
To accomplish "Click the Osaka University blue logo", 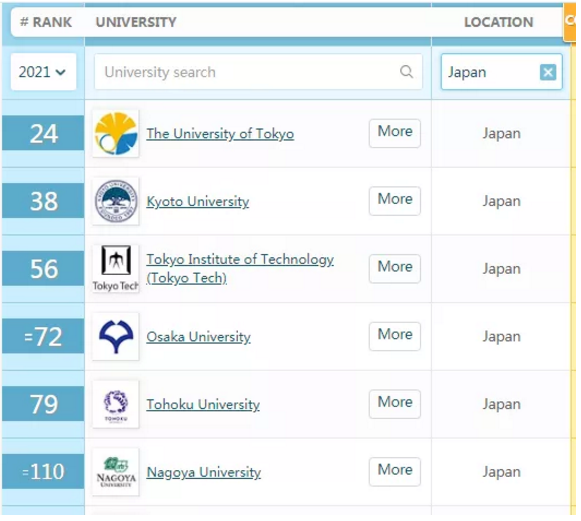I will [116, 337].
